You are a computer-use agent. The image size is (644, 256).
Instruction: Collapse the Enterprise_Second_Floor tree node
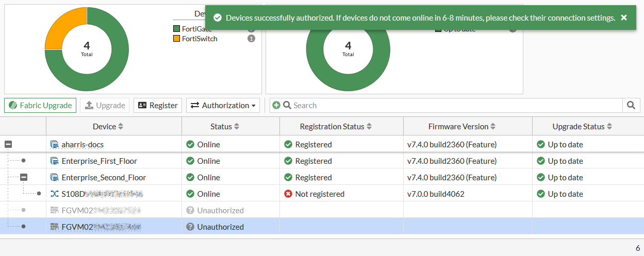click(x=24, y=177)
